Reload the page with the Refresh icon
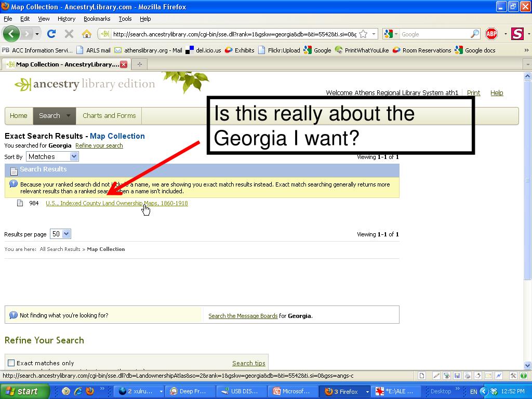 51,34
